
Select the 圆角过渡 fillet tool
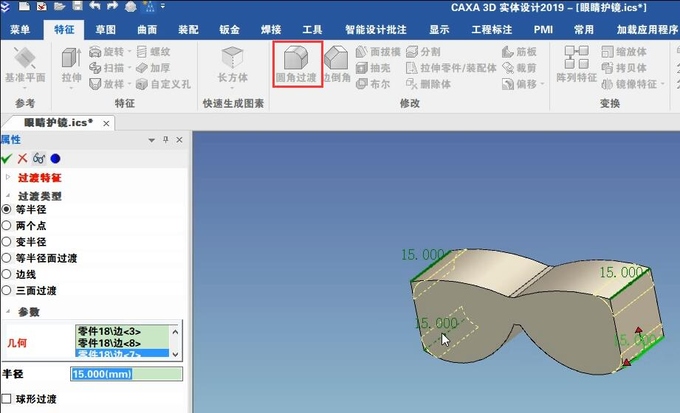[x=297, y=64]
